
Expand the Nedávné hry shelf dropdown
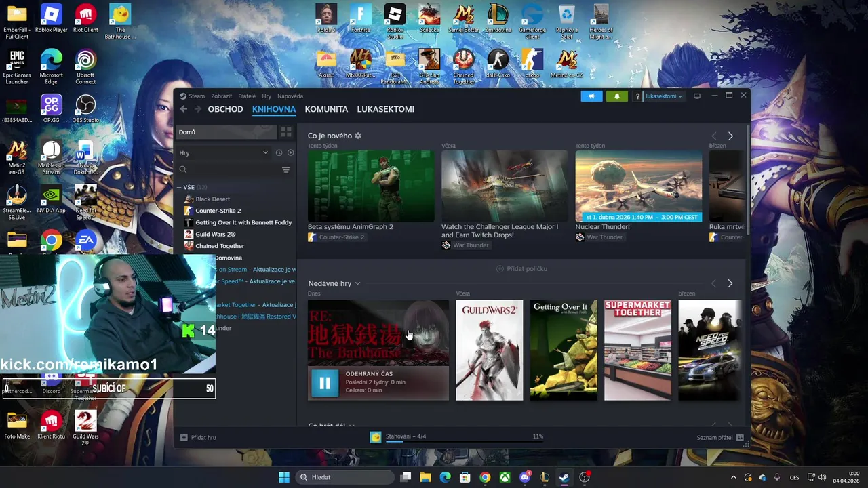pos(357,283)
